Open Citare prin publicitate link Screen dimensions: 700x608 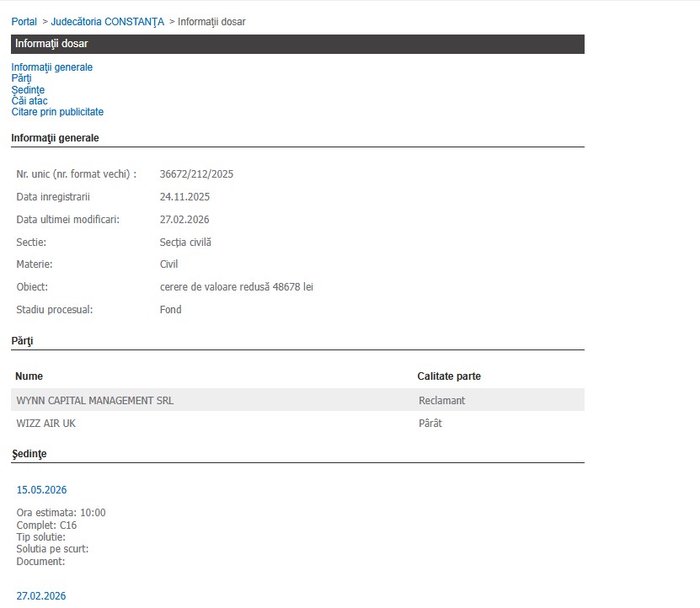click(57, 112)
